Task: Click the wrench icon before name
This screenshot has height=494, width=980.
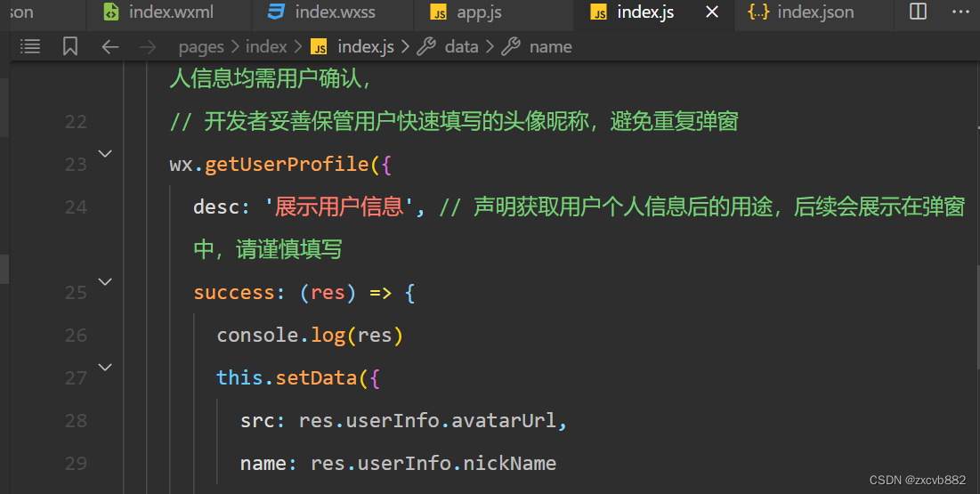Action: [x=511, y=46]
